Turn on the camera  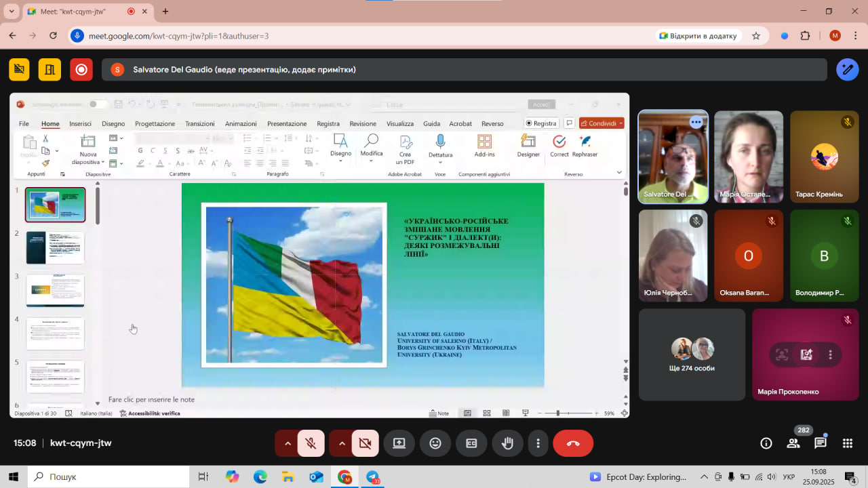point(366,443)
